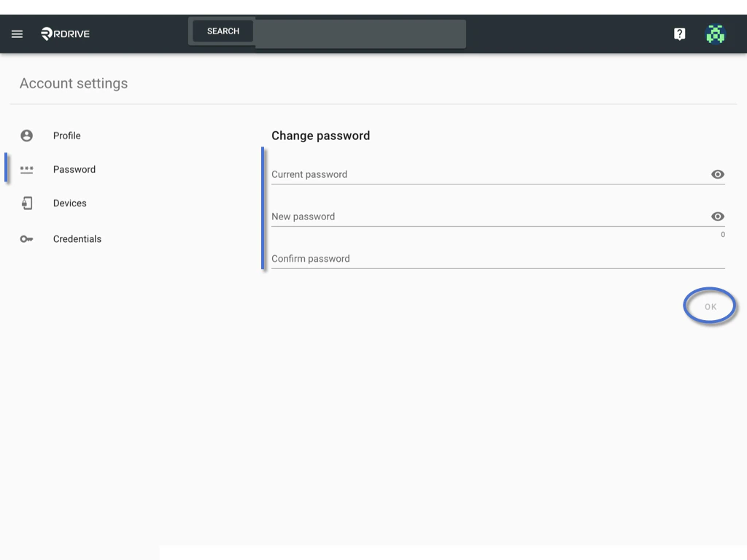This screenshot has width=747, height=560.
Task: Select the Profile person icon
Action: pos(27,135)
